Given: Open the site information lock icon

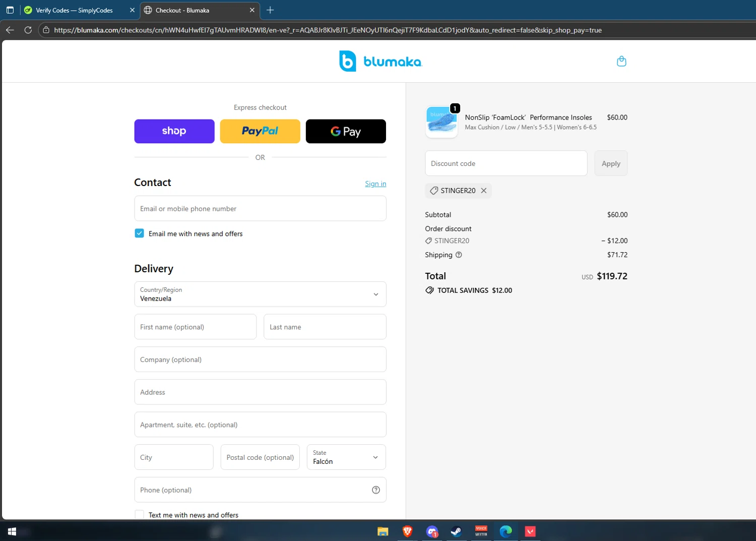Looking at the screenshot, I should [46, 30].
